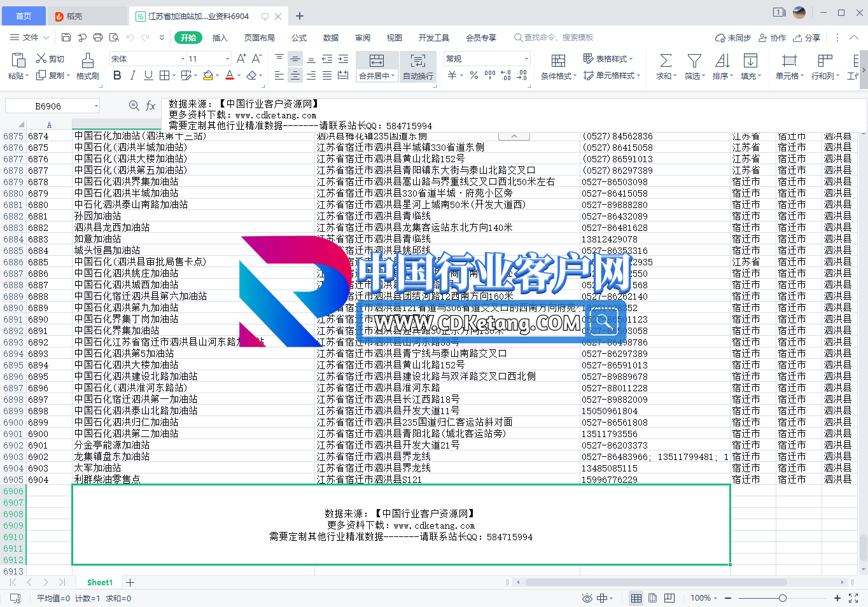Click the zoom magnifier beside formula bar
This screenshot has width=868, height=607.
[x=134, y=106]
